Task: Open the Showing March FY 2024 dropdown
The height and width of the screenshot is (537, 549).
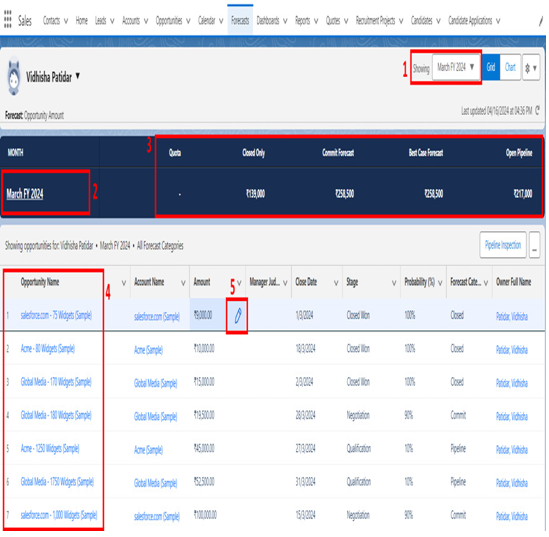Action: coord(456,67)
